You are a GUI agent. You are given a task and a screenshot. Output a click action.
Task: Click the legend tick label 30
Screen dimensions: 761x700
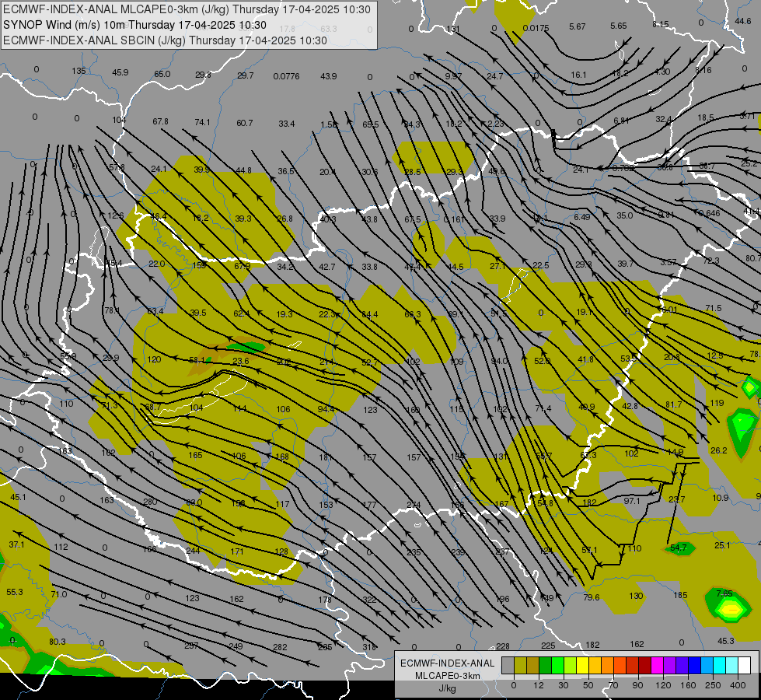(563, 685)
